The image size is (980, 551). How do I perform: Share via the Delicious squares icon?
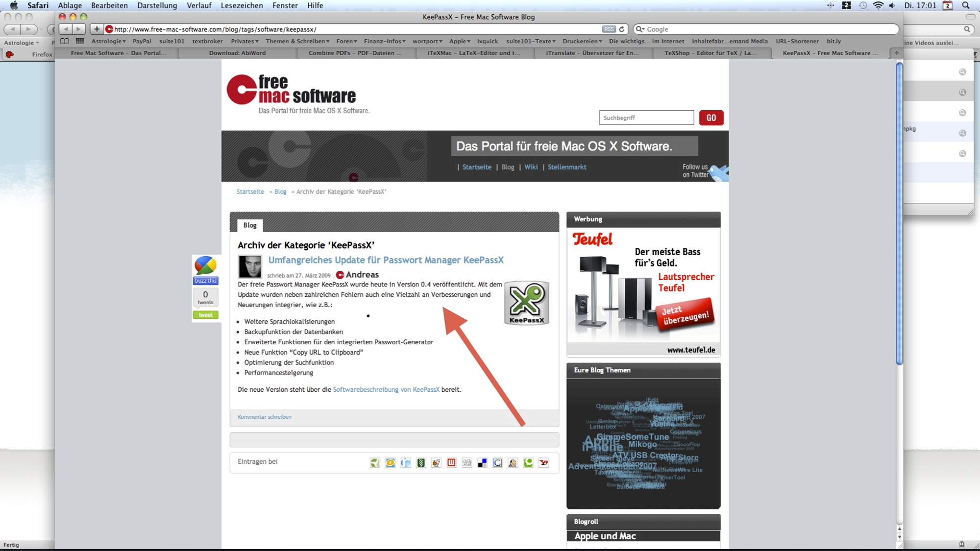pos(482,463)
